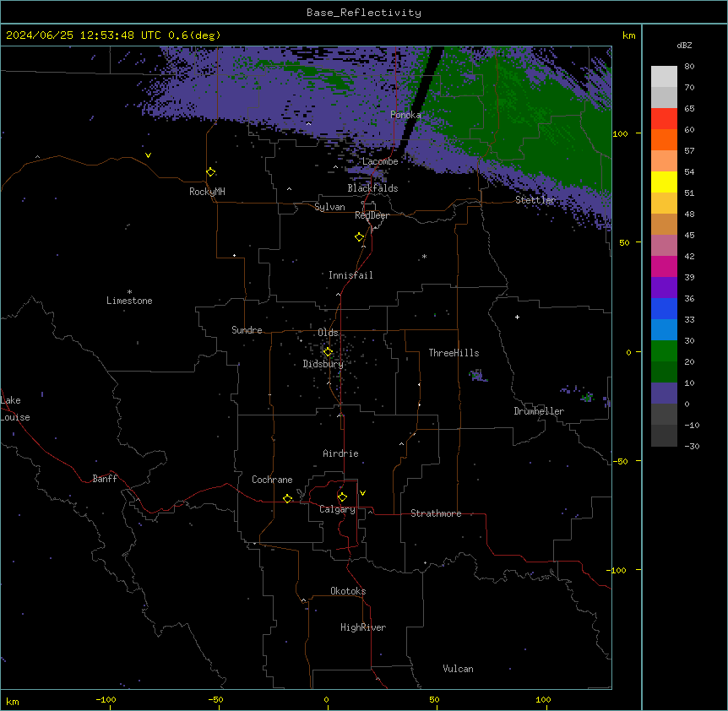Screen dimensions: 728x711
Task: Click the yellow radar site marker near Olds
Action: pyautogui.click(x=328, y=352)
